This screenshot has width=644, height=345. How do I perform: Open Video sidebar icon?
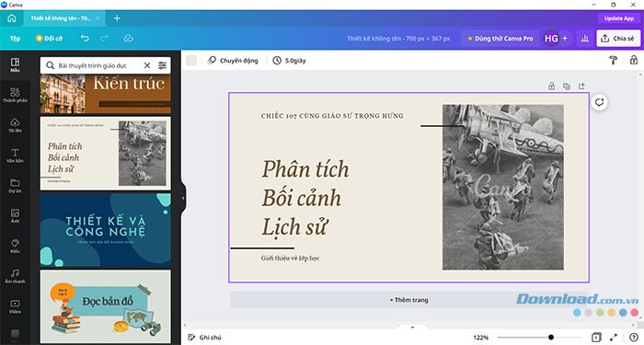click(x=15, y=306)
